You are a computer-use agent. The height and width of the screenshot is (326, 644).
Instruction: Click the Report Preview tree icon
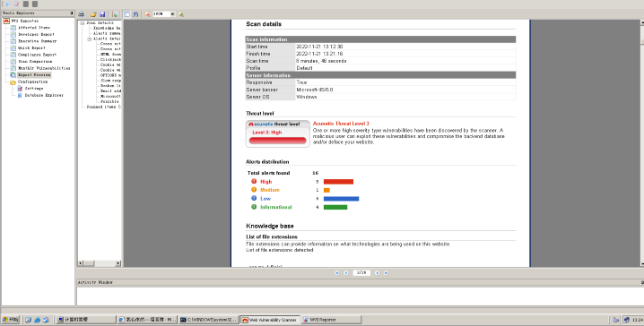tap(13, 75)
